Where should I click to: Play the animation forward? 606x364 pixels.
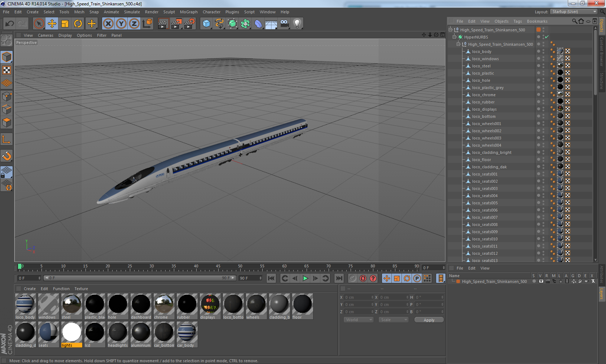pos(305,278)
